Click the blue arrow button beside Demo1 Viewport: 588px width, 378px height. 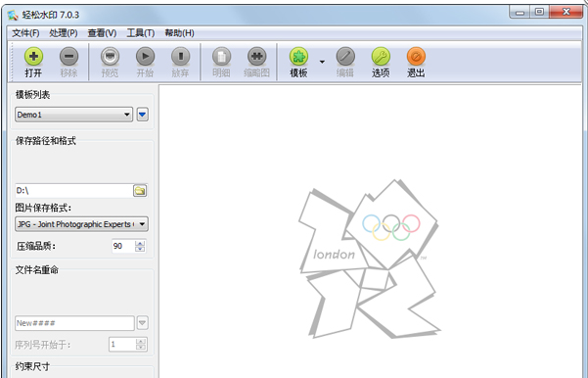(x=143, y=115)
